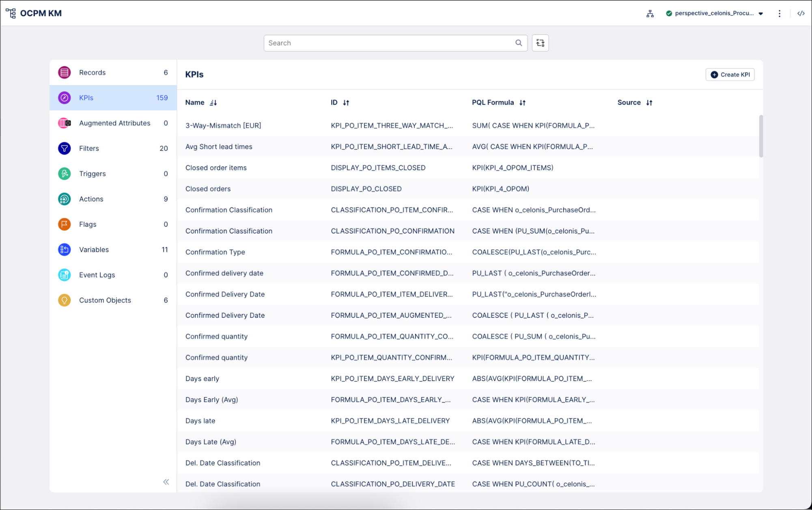
Task: Click the search magnifier icon
Action: coord(519,43)
